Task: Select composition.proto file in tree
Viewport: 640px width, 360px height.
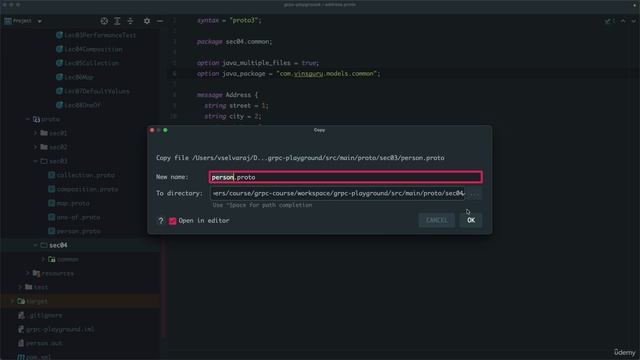Action: [87, 189]
